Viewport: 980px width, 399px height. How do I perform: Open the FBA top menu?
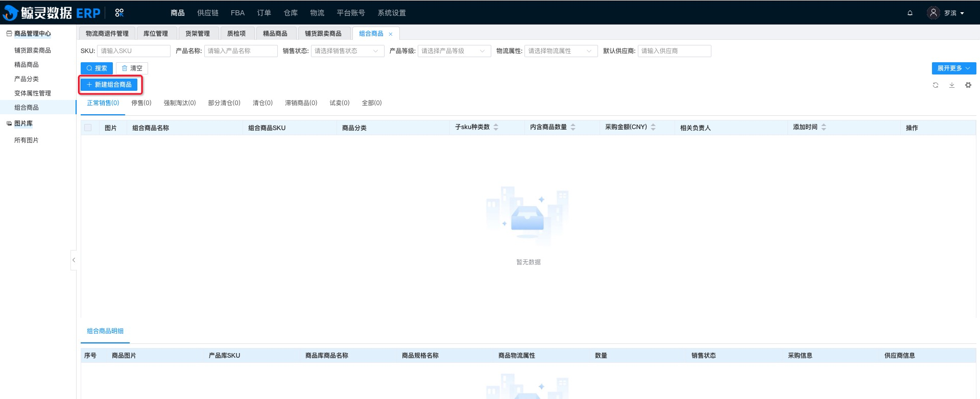237,13
